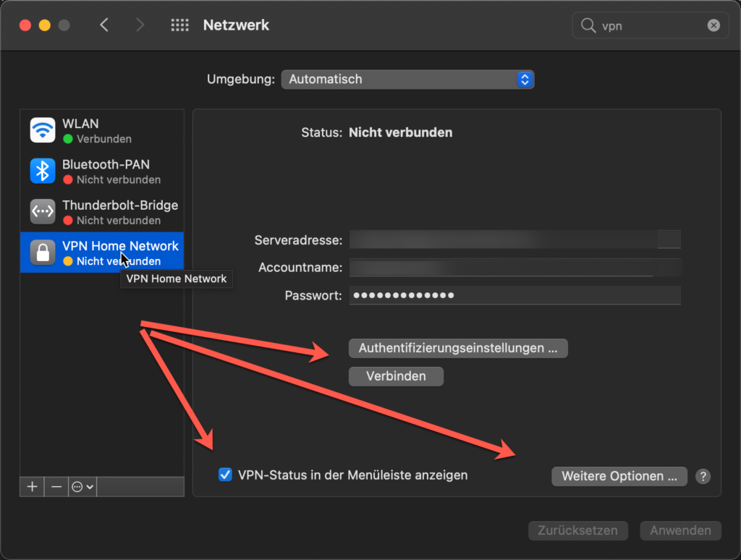
Task: Show all preference panes via grid icon
Action: (x=179, y=25)
